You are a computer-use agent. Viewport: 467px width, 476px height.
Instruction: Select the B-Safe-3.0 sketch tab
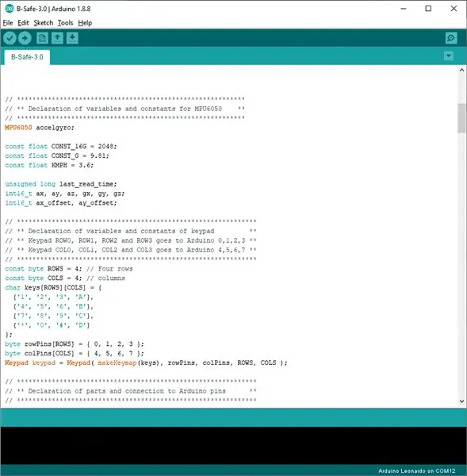(27, 57)
